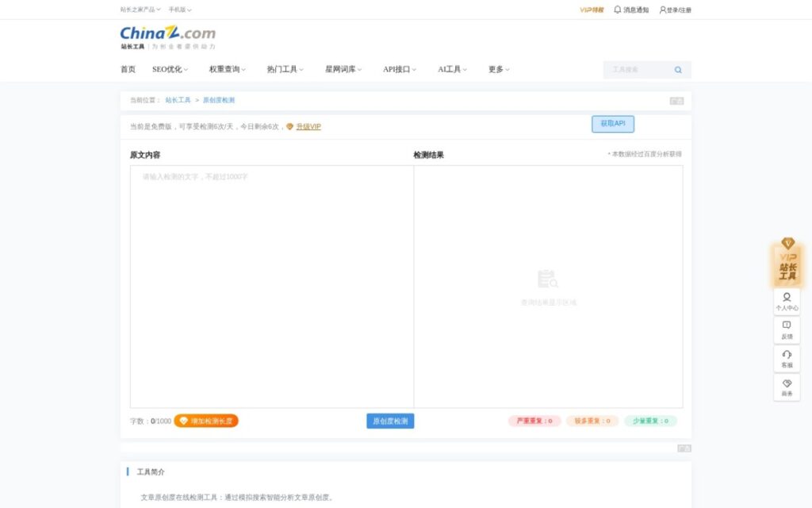Expand the API接口 menu
812x508 pixels.
point(400,70)
